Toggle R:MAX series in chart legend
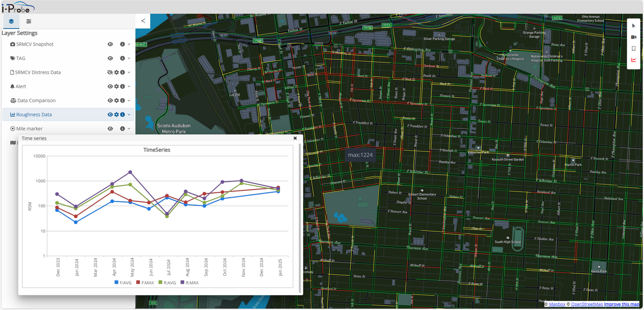The width and height of the screenshot is (644, 310). pyautogui.click(x=189, y=283)
